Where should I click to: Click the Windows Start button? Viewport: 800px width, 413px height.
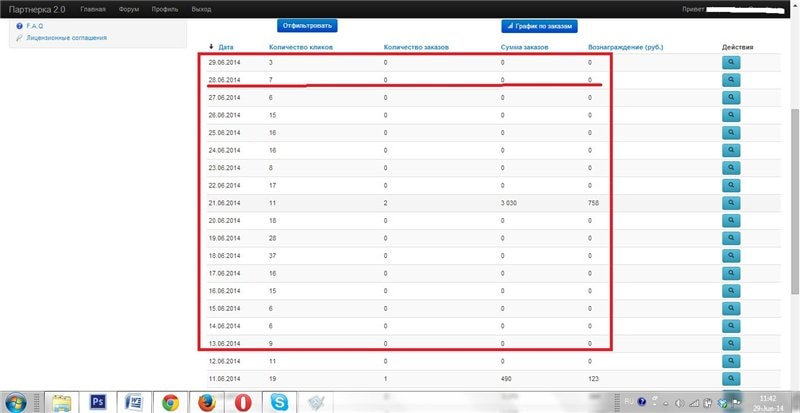pyautogui.click(x=17, y=402)
